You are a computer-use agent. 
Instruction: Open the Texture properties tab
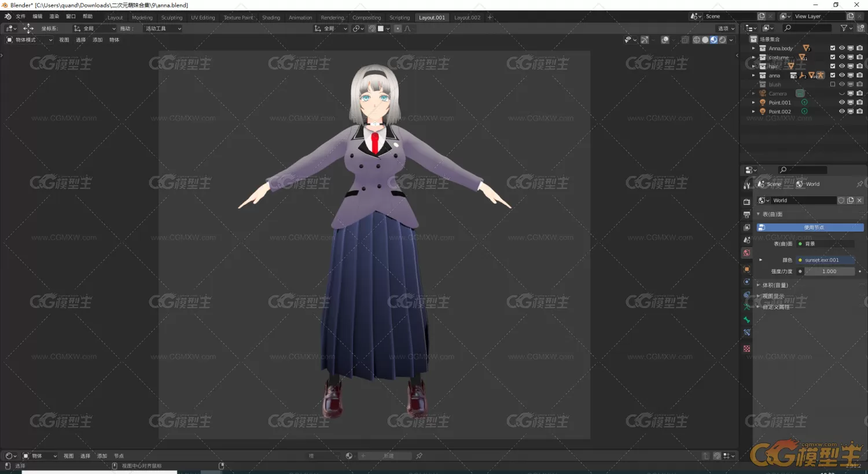point(746,348)
